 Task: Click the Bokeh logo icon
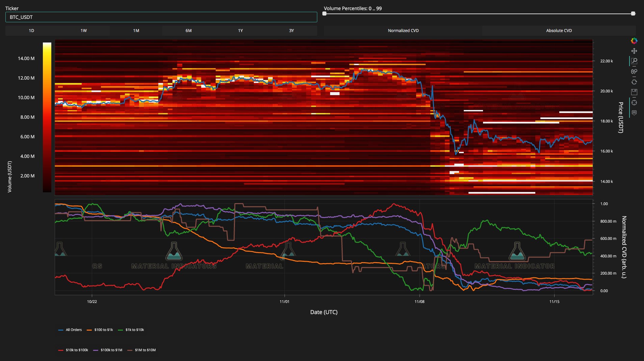point(634,41)
